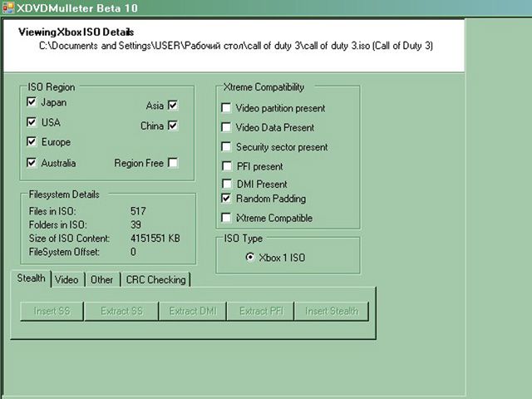Switch to the CRC Checking tab
This screenshot has width=532, height=399.
[x=155, y=279]
